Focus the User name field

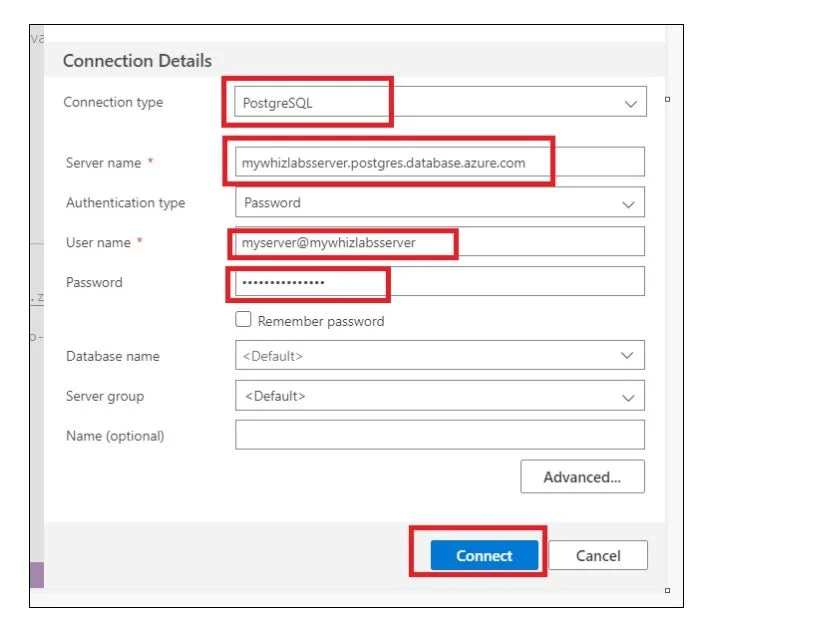pyautogui.click(x=439, y=242)
